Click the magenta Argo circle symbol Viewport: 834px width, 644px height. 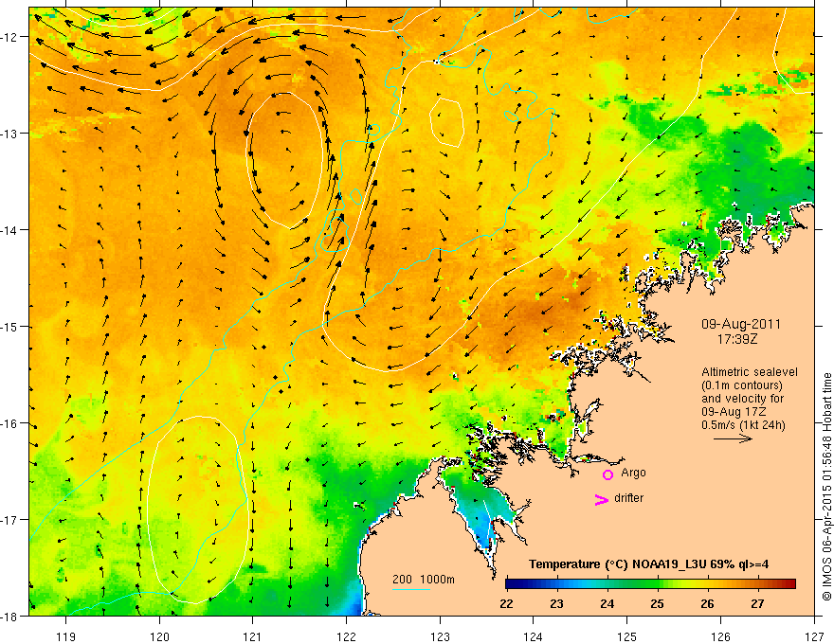click(x=607, y=474)
